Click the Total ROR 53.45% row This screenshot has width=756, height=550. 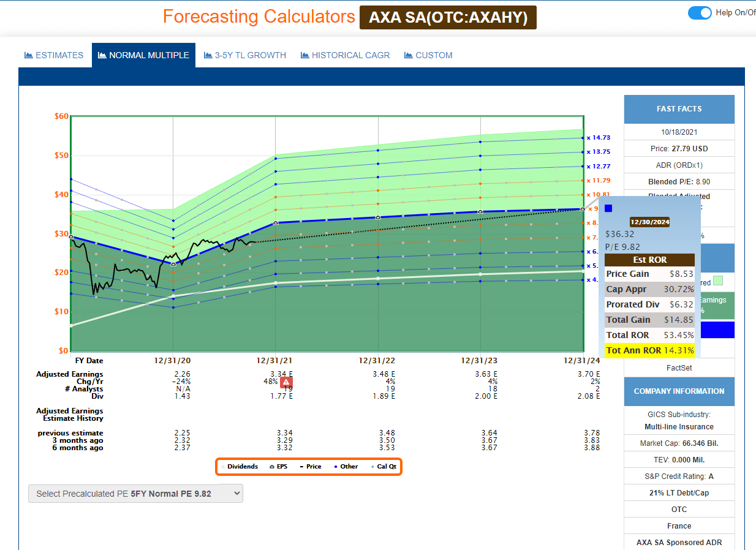tap(650, 335)
